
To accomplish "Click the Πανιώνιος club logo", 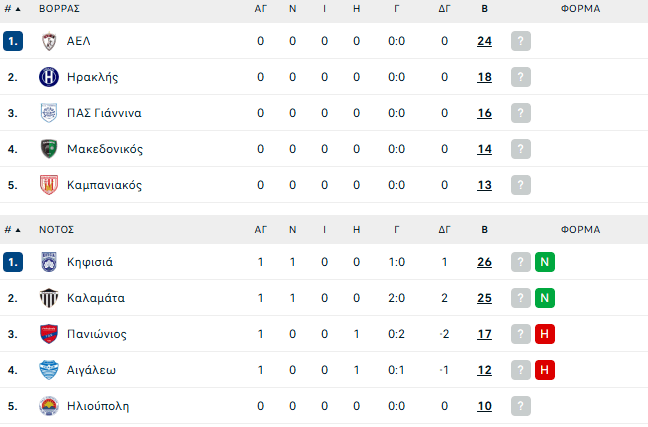I will pos(49,334).
